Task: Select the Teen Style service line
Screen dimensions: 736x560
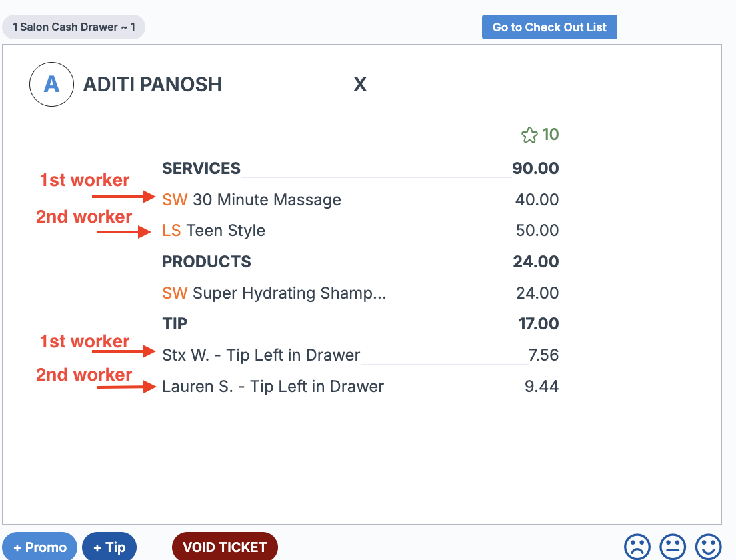Action: 226,231
